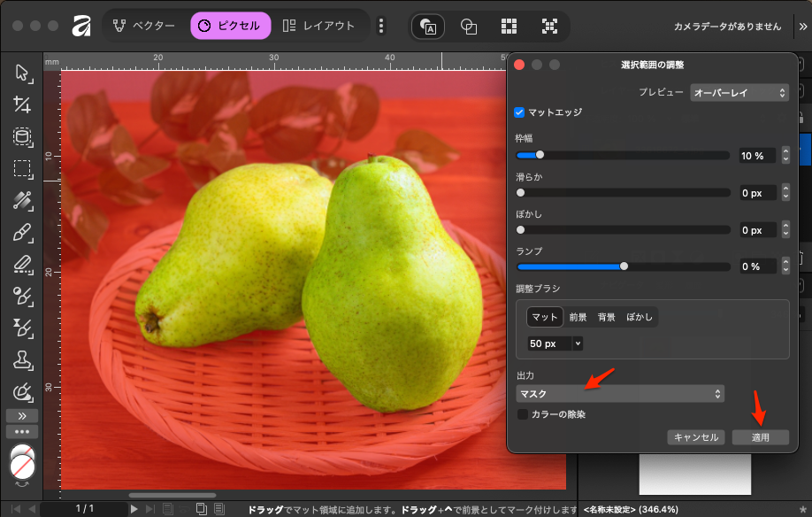Switch to the ベクター studio tab
The height and width of the screenshot is (517, 812).
click(x=145, y=26)
